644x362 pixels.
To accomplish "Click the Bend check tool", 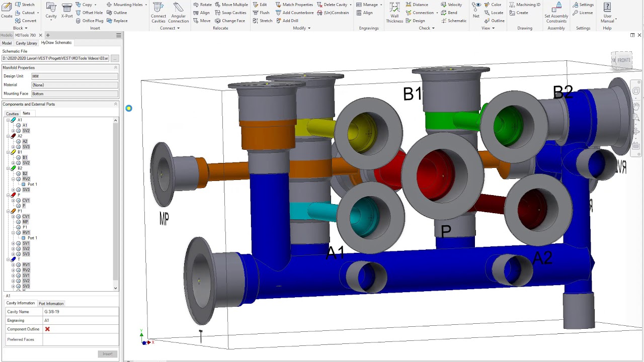I will (x=449, y=13).
